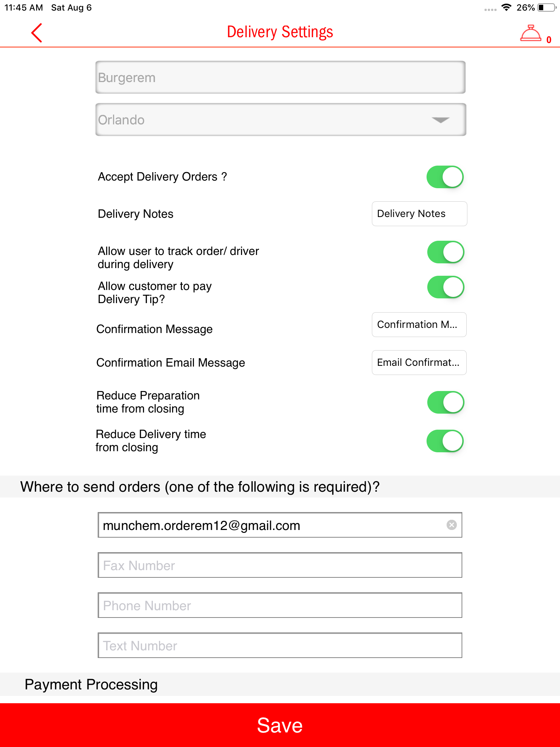Toggle Reduce Preparation time from closing
Screen dimensions: 560x747
click(x=446, y=402)
